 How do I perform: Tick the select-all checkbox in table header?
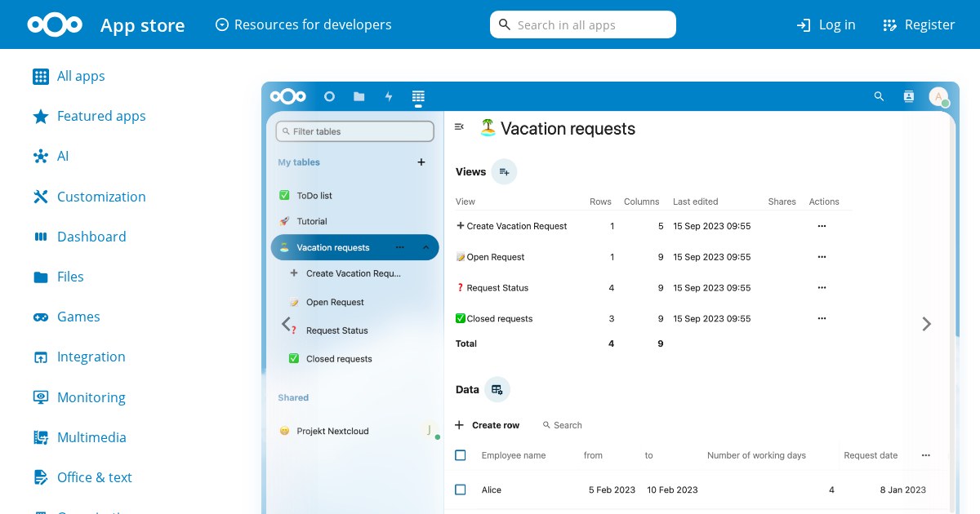click(x=461, y=455)
